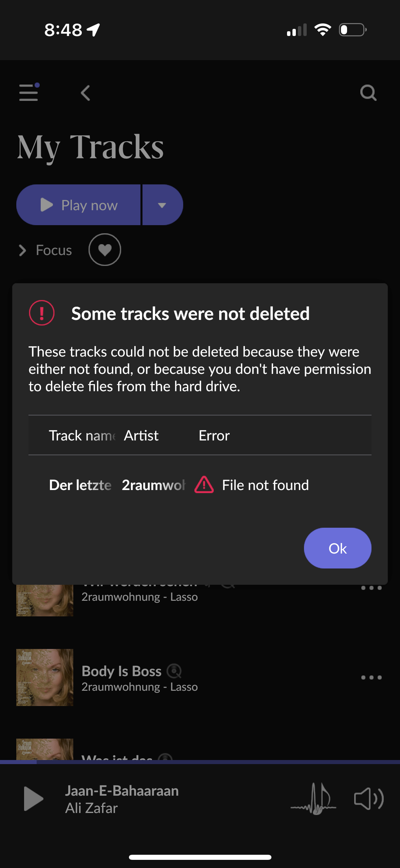Expand the Focus section chevron
The image size is (400, 868).
point(22,250)
